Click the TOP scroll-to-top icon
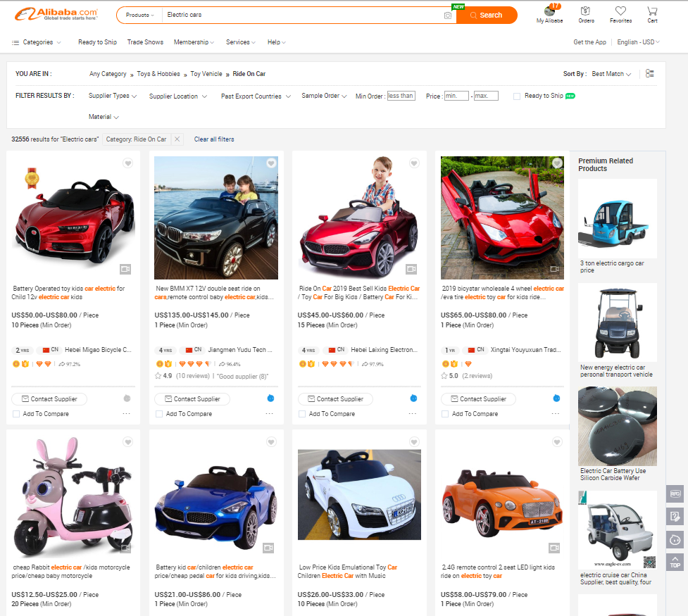Viewport: 688px width, 616px height. tap(675, 562)
